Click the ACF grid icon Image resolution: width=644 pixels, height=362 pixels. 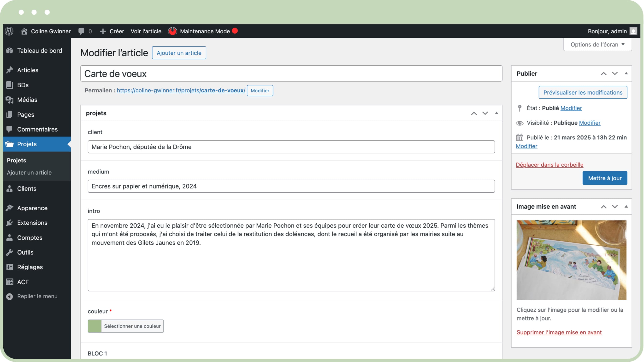pyautogui.click(x=10, y=282)
